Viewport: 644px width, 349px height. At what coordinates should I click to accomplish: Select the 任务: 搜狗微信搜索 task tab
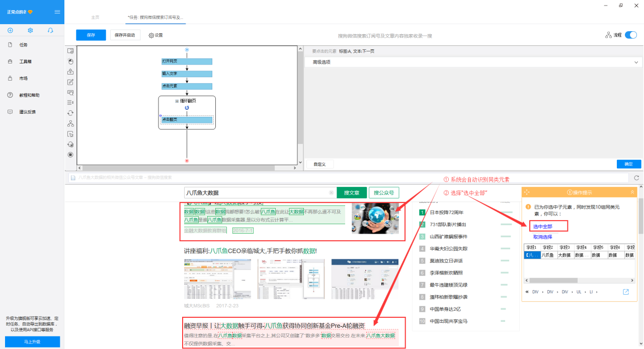(x=155, y=17)
